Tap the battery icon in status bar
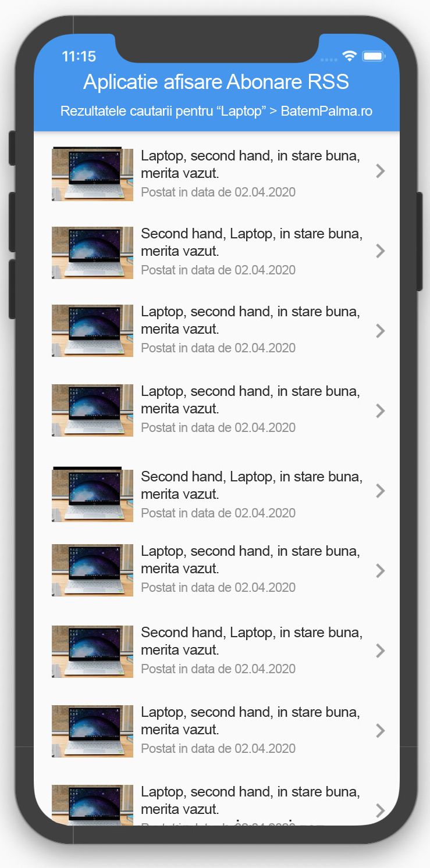This screenshot has width=430, height=868. click(x=373, y=56)
